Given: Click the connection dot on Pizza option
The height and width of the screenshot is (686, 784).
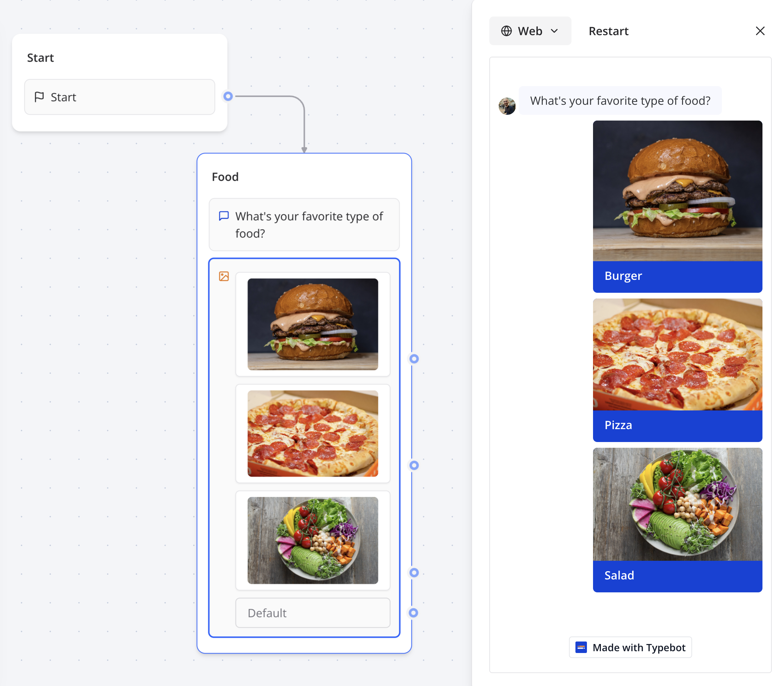Looking at the screenshot, I should point(413,464).
